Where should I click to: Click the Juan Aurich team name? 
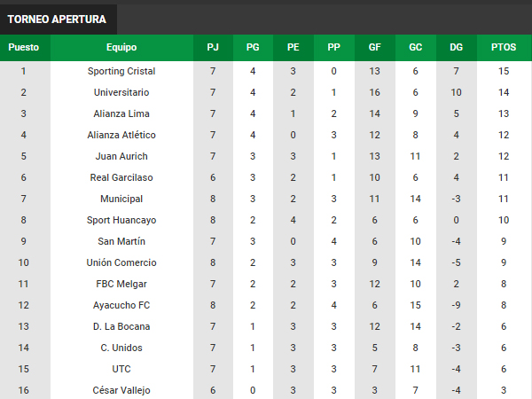pyautogui.click(x=121, y=156)
